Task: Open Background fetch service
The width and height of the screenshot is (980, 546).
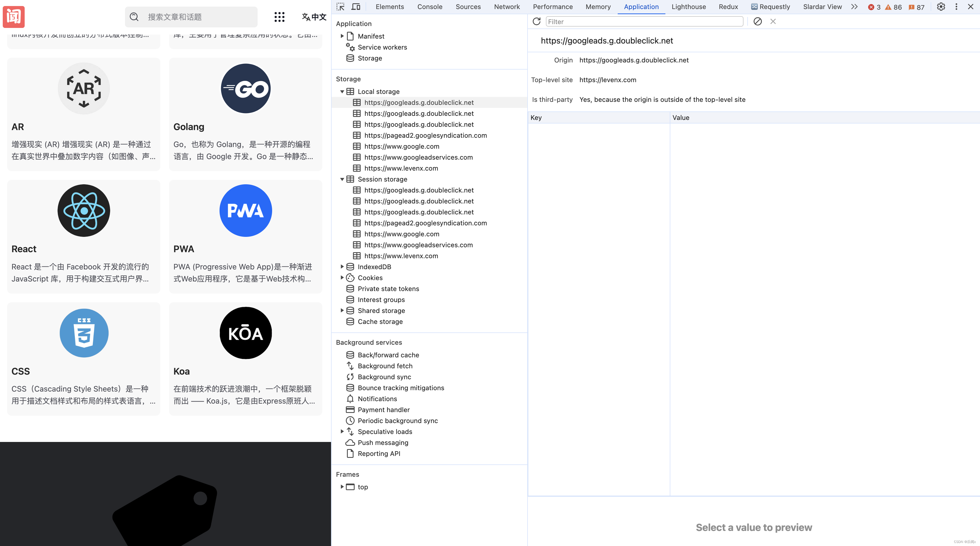Action: 384,366
